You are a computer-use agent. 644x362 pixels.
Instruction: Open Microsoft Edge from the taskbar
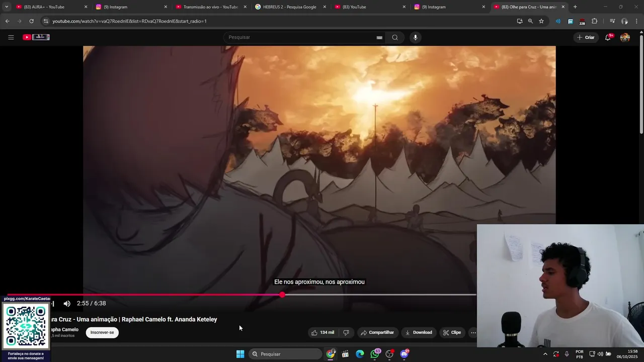360,354
